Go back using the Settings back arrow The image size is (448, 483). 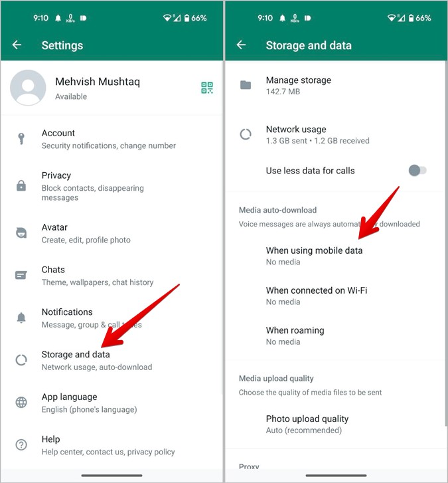[17, 45]
